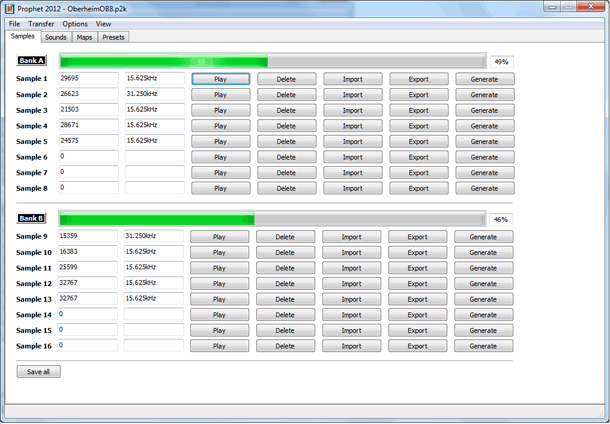Viewport: 610px width, 424px height.
Task: Click Sample 10 length field showing 16383
Action: [88, 251]
